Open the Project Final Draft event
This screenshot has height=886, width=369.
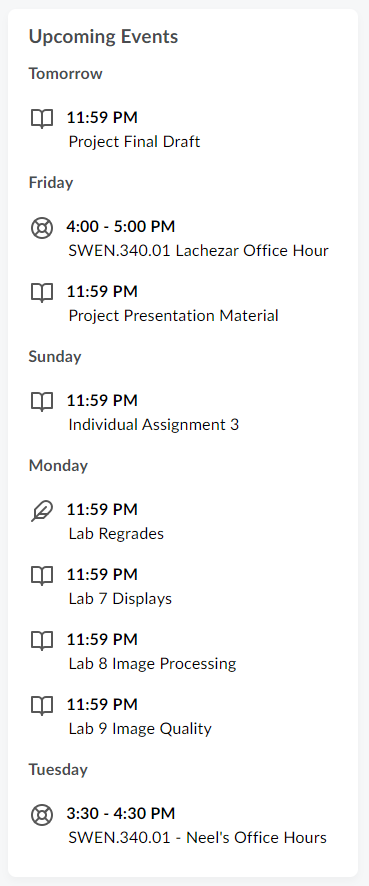click(134, 141)
